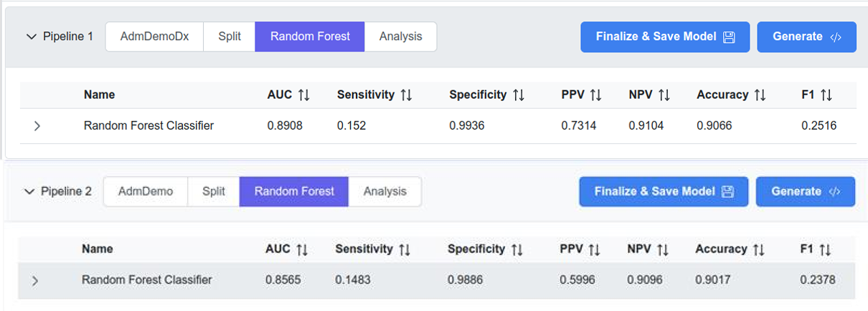Sort Pipeline 2 table by Accuracy

pyautogui.click(x=759, y=249)
